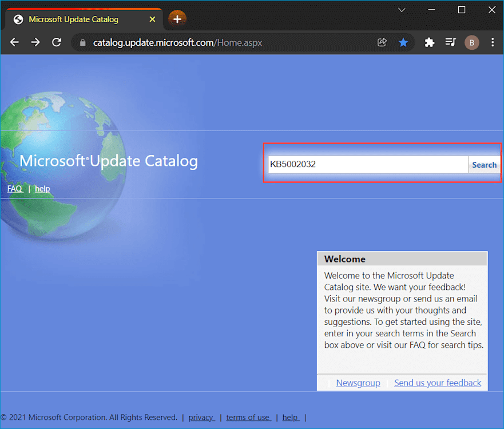Open the FAQ link
The image size is (504, 429).
(15, 189)
